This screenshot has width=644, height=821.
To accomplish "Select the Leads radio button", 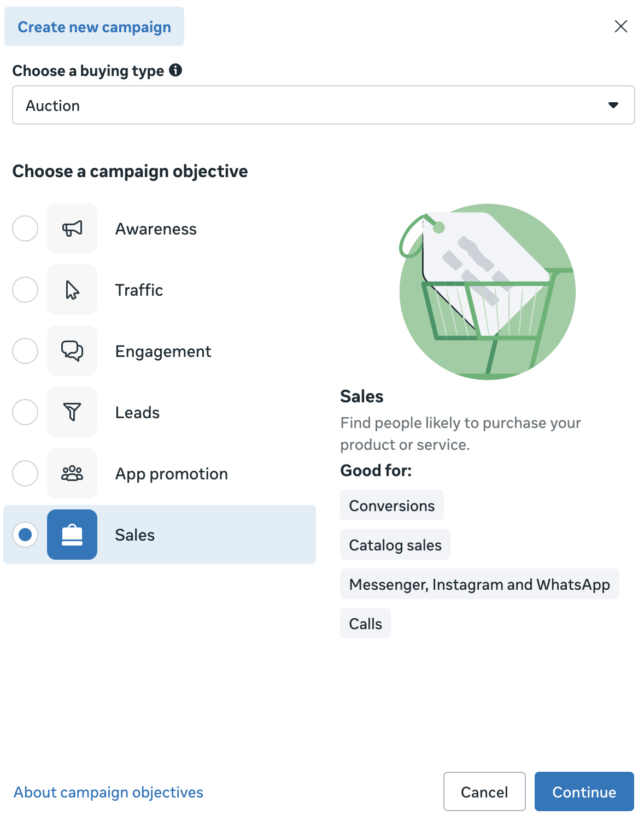I will click(x=25, y=412).
